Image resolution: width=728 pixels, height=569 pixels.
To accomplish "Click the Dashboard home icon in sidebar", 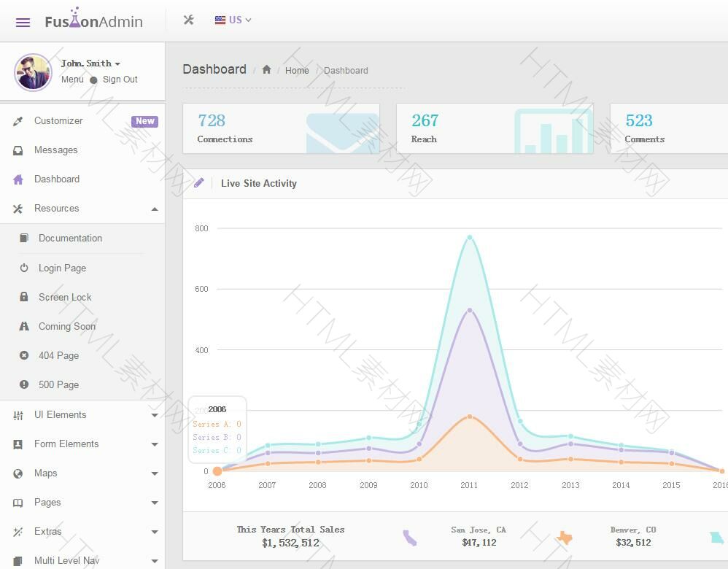I will click(18, 179).
